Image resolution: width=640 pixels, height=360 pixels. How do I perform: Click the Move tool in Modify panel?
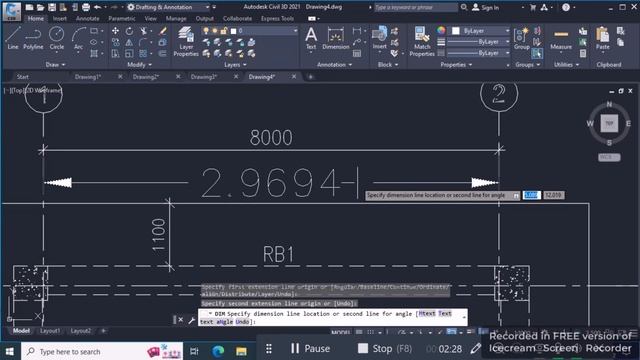(x=116, y=31)
